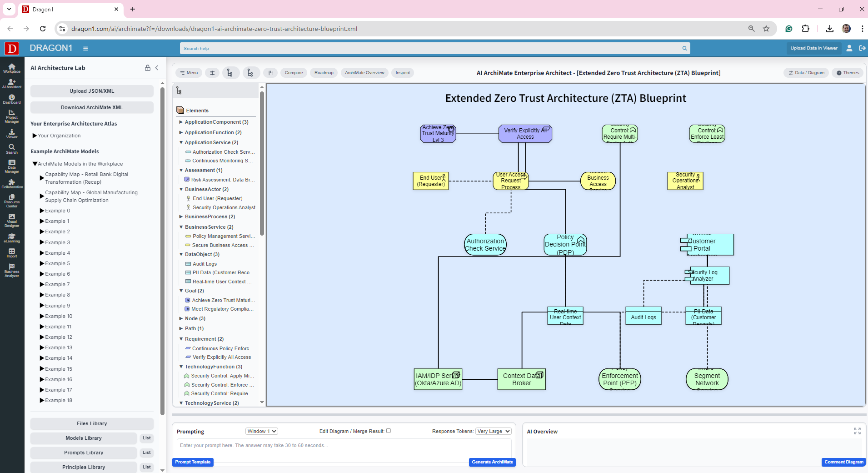The height and width of the screenshot is (473, 868).
Task: Open the Window 1 prompting dropdown
Action: (261, 431)
